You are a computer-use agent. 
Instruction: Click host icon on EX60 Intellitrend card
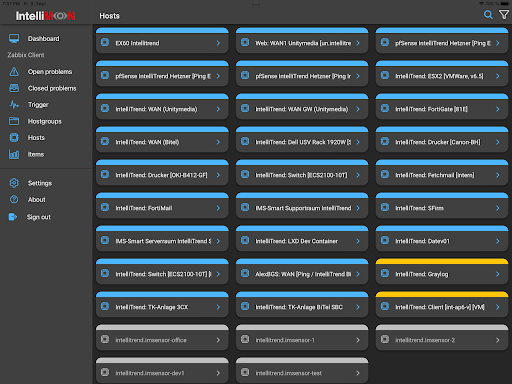click(105, 42)
